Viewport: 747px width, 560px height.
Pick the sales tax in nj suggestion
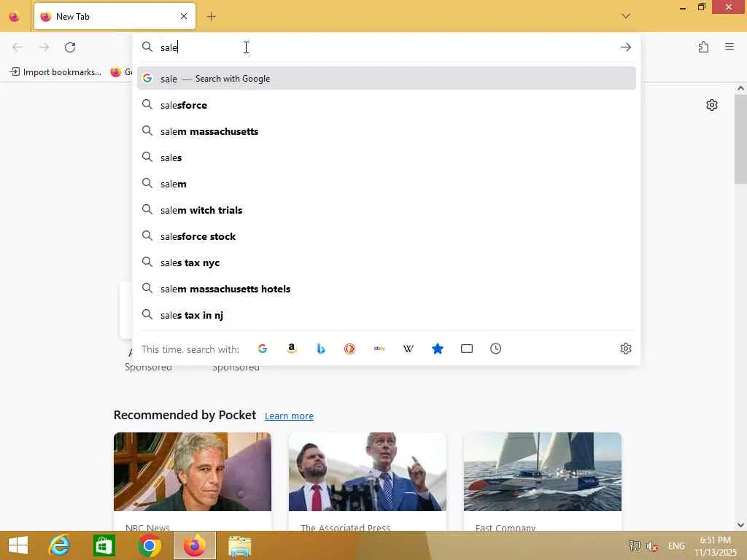(x=387, y=315)
